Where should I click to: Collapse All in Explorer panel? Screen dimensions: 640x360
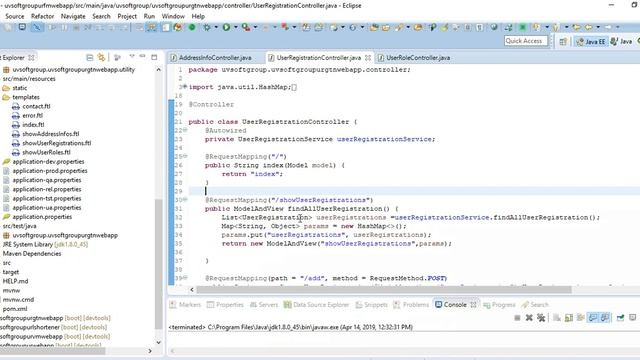click(x=90, y=58)
